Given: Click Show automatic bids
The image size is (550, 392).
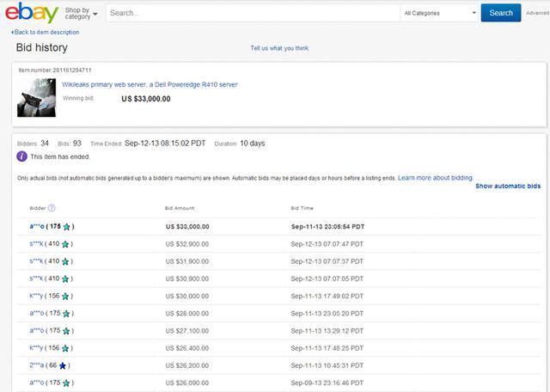Looking at the screenshot, I should (x=508, y=186).
